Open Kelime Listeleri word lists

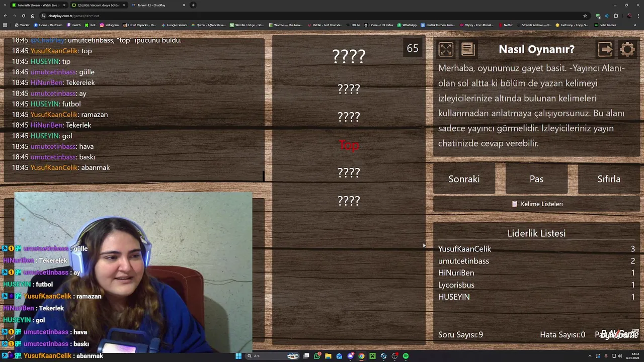click(536, 204)
